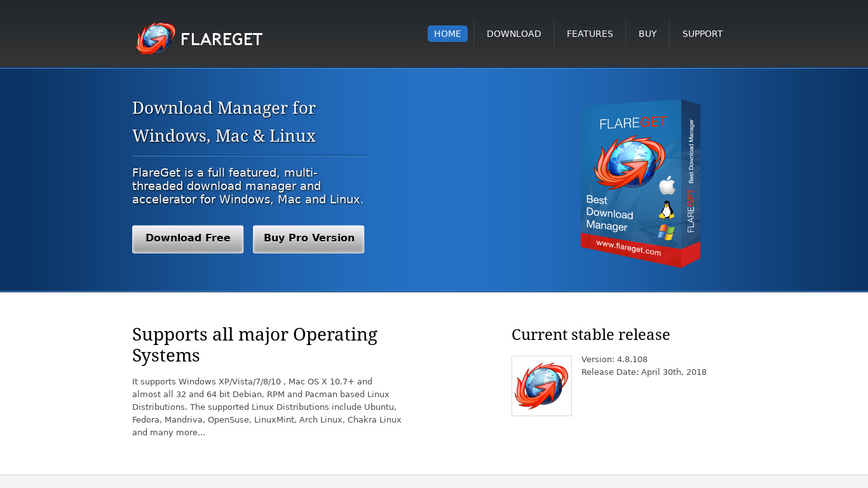Click the Linux penguin icon on the box
This screenshot has height=488, width=868.
click(x=667, y=210)
